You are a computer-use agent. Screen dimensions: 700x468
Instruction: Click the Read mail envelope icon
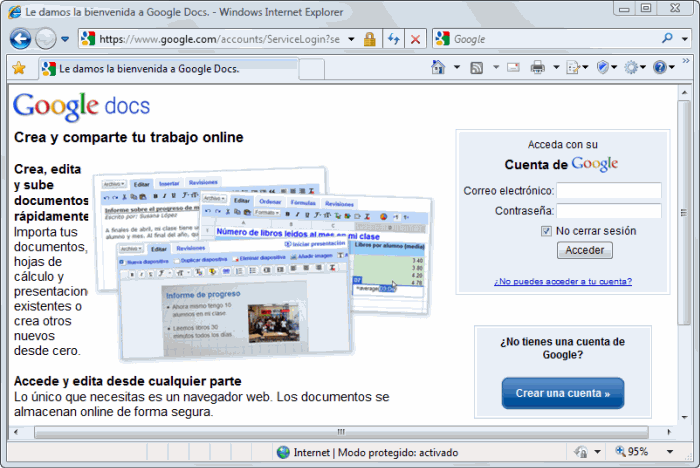[x=513, y=68]
